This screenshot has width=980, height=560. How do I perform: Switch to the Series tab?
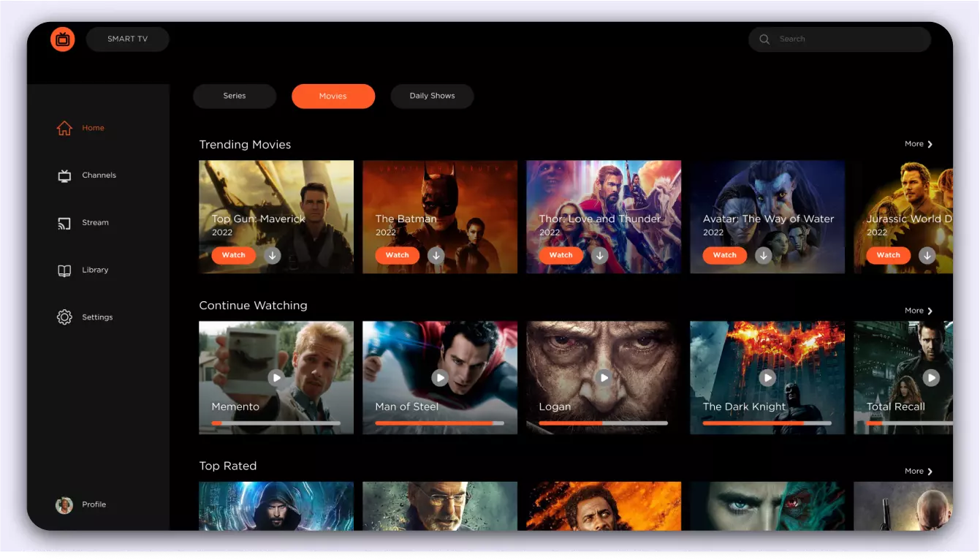pyautogui.click(x=235, y=96)
